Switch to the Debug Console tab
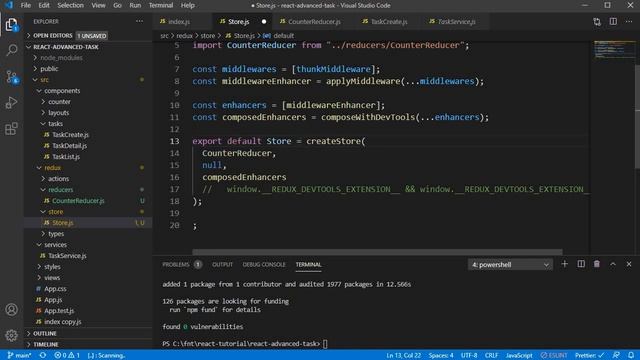 264,264
